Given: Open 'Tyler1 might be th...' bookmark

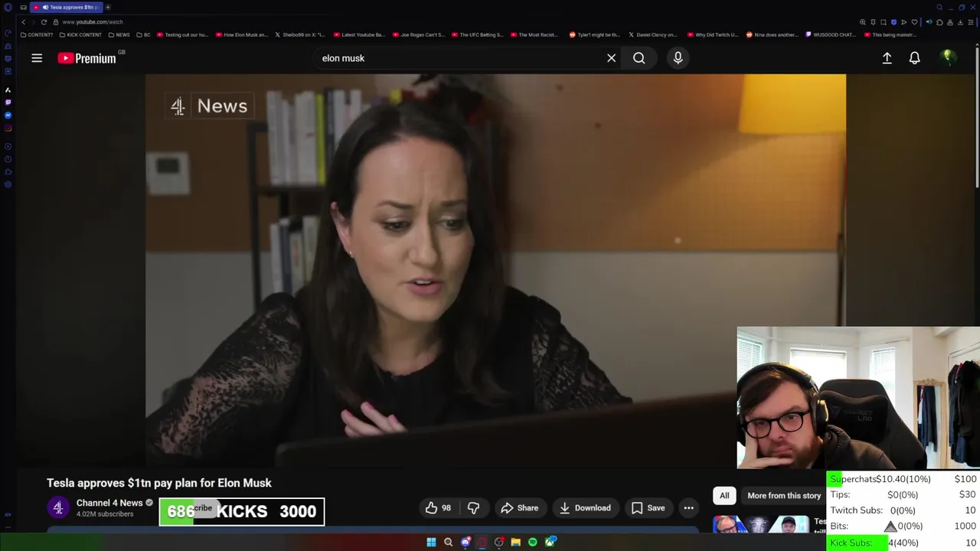Looking at the screenshot, I should pyautogui.click(x=595, y=34).
